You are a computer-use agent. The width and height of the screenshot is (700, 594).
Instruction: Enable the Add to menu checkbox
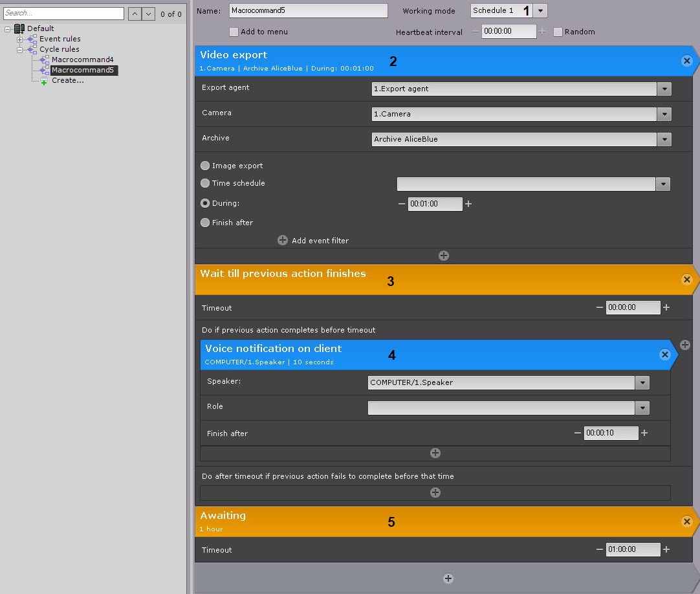234,32
